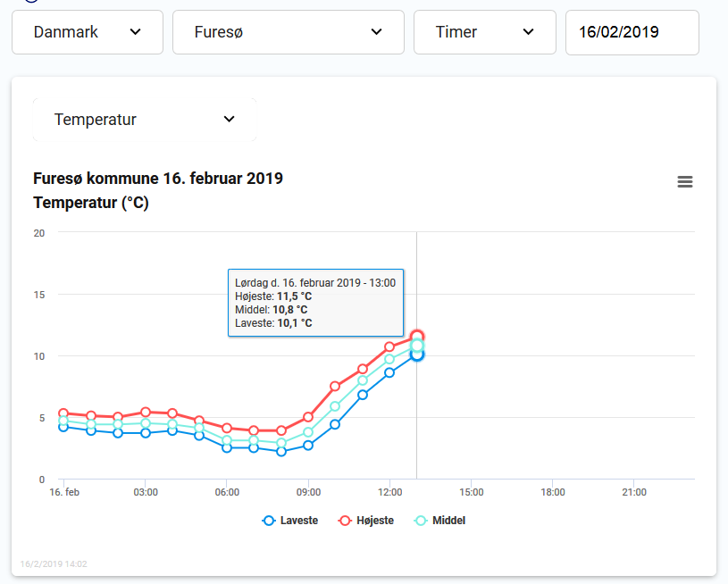Click the Højeste data point at 09:00

point(308,417)
